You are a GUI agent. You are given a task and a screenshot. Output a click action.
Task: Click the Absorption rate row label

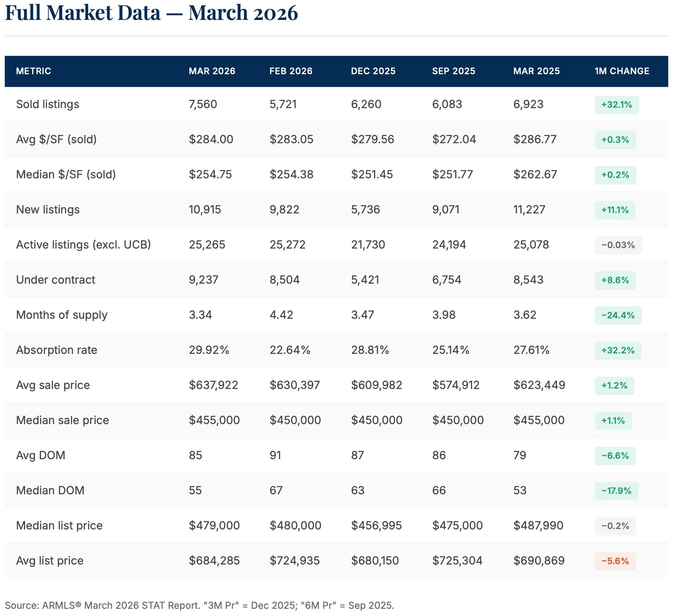click(57, 350)
